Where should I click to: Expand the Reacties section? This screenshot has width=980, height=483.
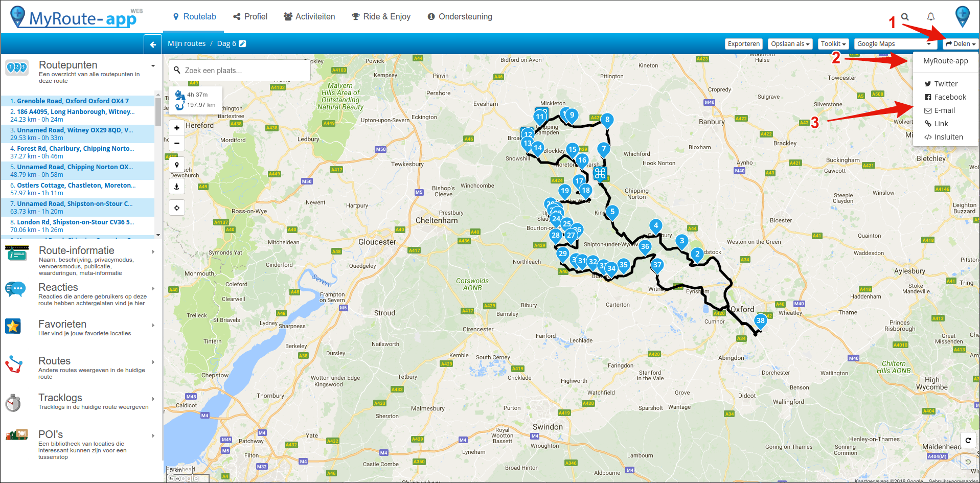[x=153, y=288]
